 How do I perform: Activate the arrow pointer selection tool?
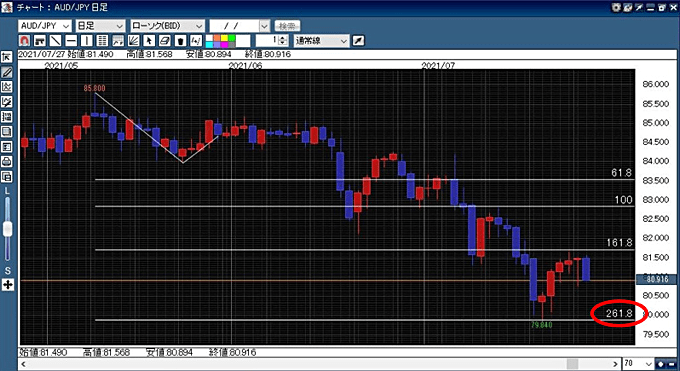149,41
